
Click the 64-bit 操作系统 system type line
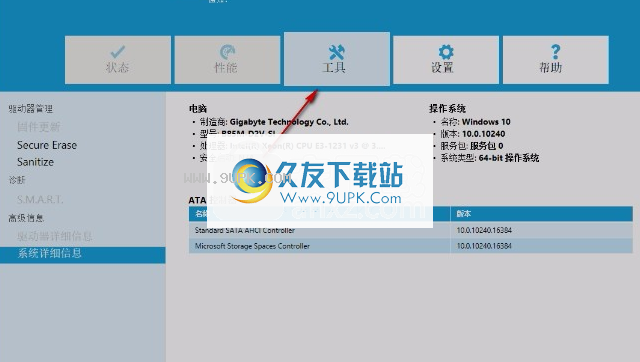(490, 158)
